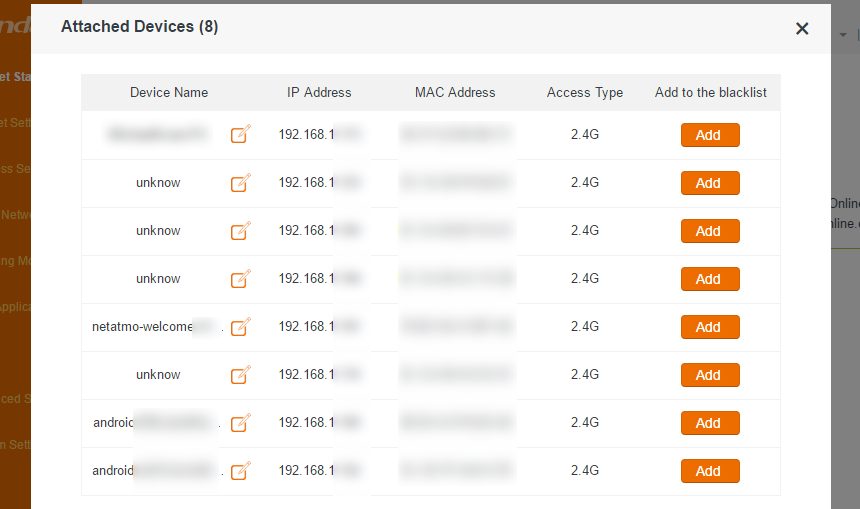Blacklist the first device with Add
The height and width of the screenshot is (509, 860).
coord(709,135)
